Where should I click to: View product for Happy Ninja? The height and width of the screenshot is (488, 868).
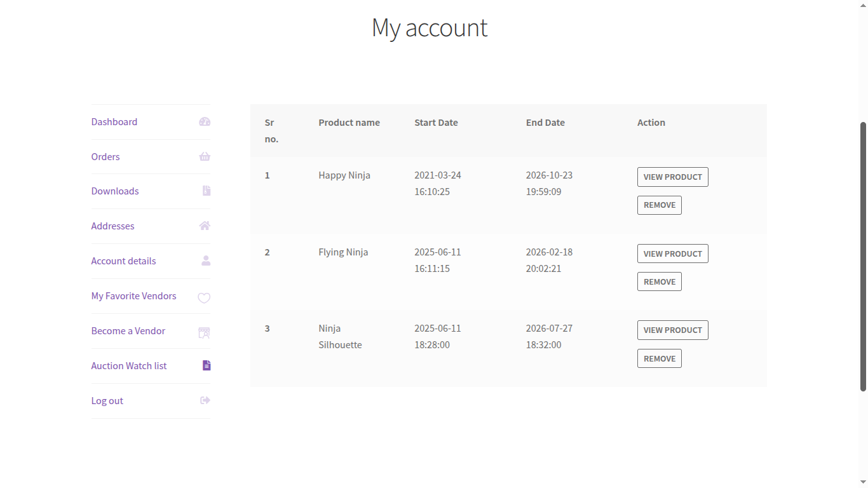pos(672,177)
